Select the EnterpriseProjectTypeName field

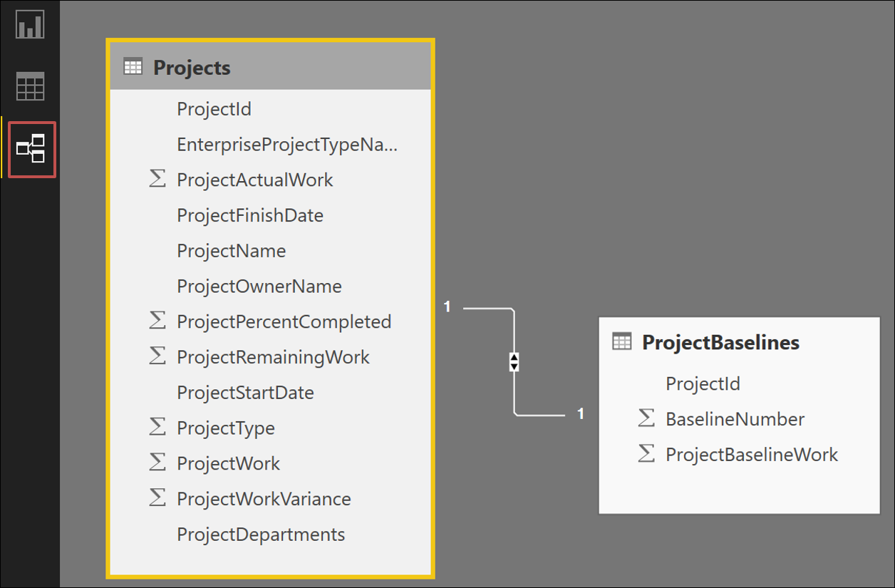[287, 145]
